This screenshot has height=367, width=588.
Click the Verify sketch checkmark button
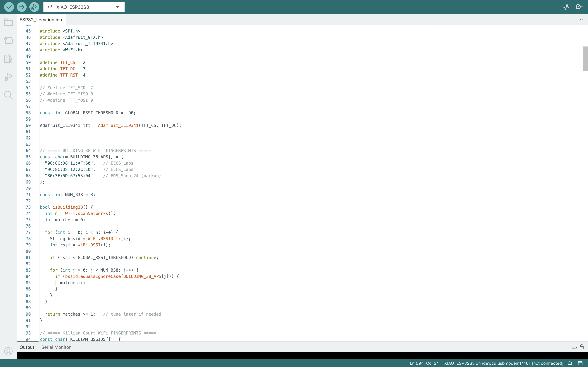pos(9,7)
